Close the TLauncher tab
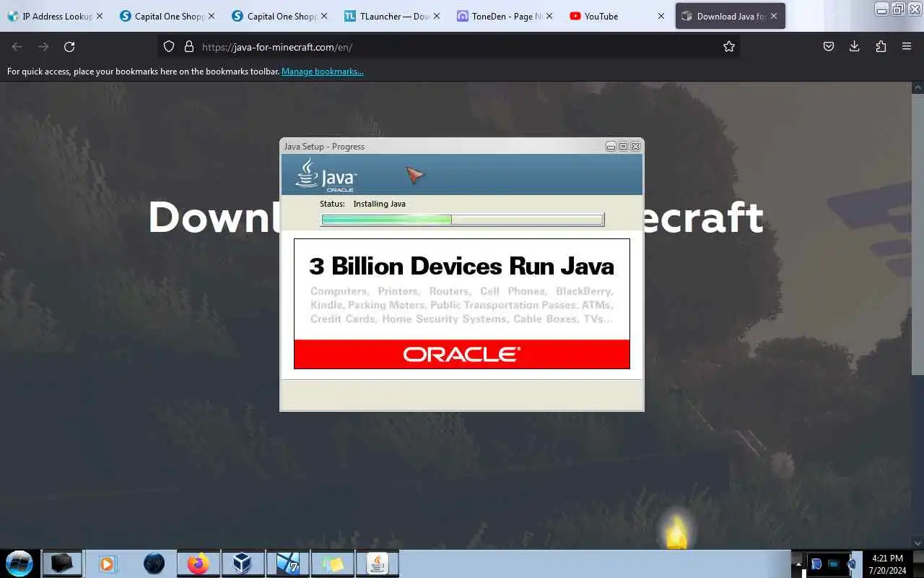Viewport: 924px width, 578px height. [436, 16]
